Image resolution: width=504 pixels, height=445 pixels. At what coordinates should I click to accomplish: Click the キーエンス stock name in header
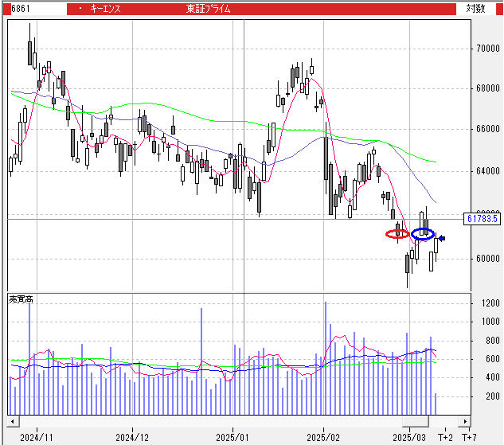point(105,9)
